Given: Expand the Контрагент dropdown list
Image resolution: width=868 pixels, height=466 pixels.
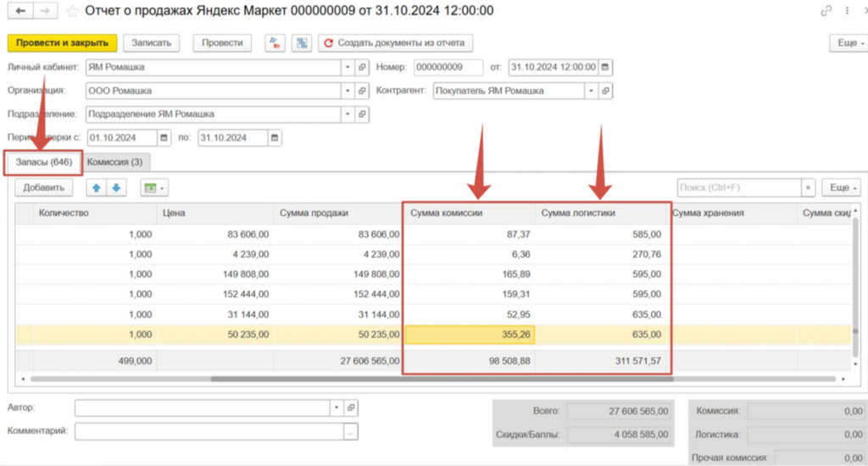Looking at the screenshot, I should (x=588, y=91).
